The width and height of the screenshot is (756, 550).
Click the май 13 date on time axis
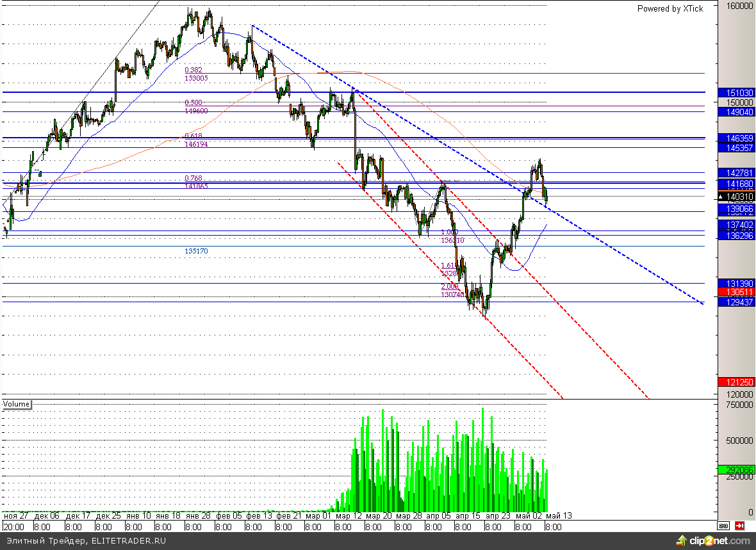click(x=558, y=515)
